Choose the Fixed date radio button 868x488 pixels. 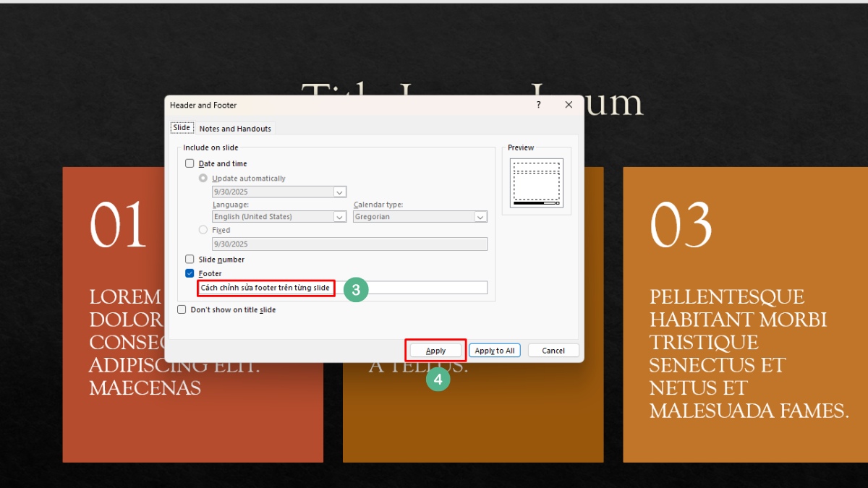click(x=203, y=230)
